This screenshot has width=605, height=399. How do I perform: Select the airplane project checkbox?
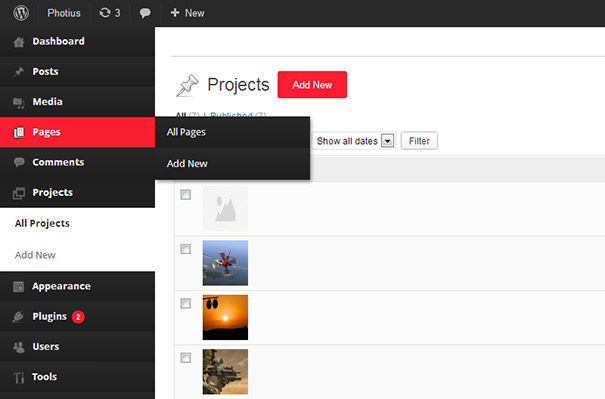[186, 249]
